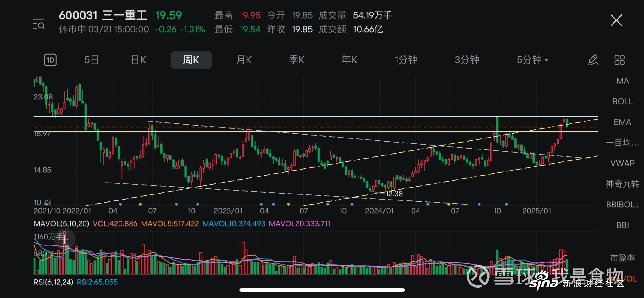The height and width of the screenshot is (298, 644).
Task: Switch to the 季K quarterly tab
Action: pyautogui.click(x=297, y=60)
